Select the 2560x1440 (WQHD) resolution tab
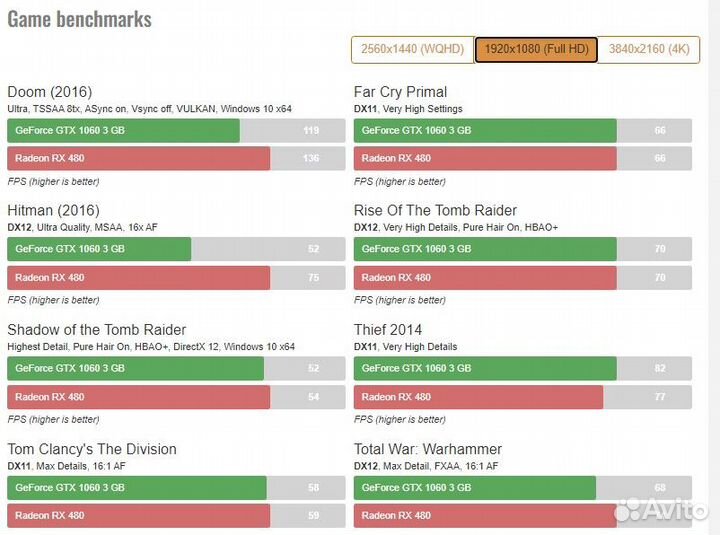The width and height of the screenshot is (720, 535). pos(411,49)
